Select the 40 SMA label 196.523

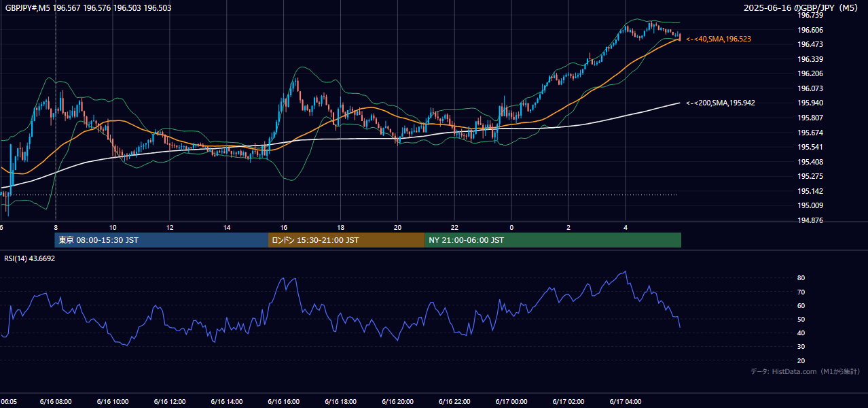(719, 39)
